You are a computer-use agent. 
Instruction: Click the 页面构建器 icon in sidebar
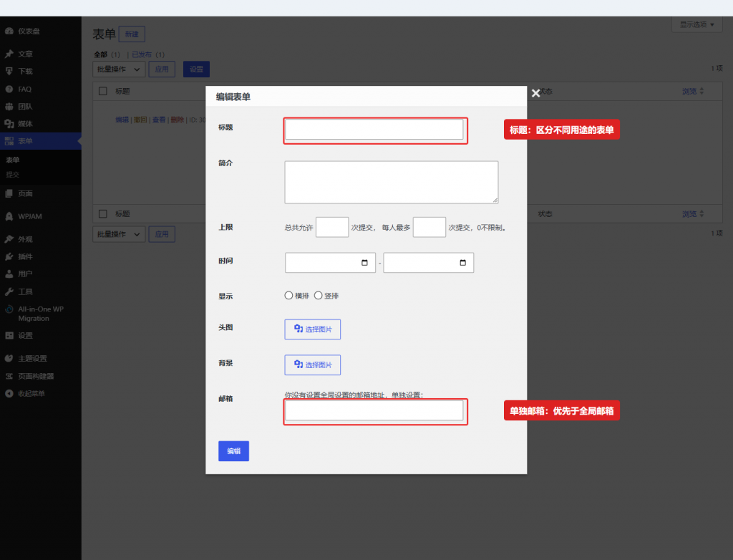pos(9,376)
